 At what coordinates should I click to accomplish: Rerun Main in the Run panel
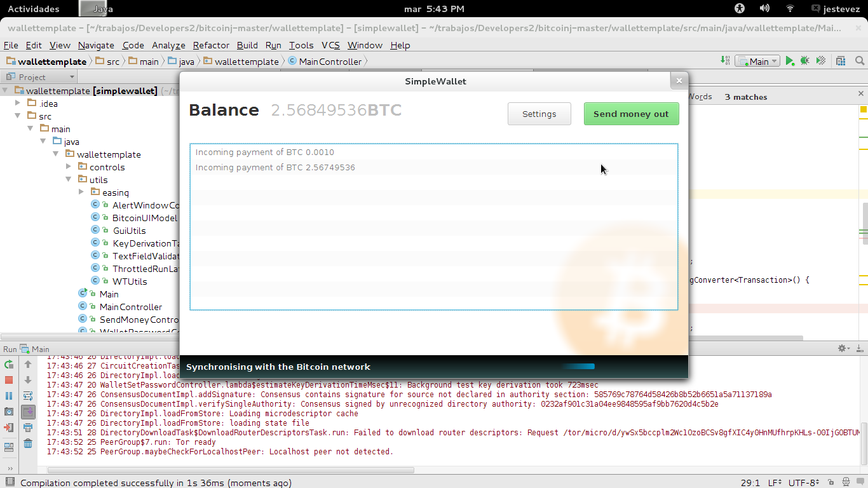click(x=9, y=364)
